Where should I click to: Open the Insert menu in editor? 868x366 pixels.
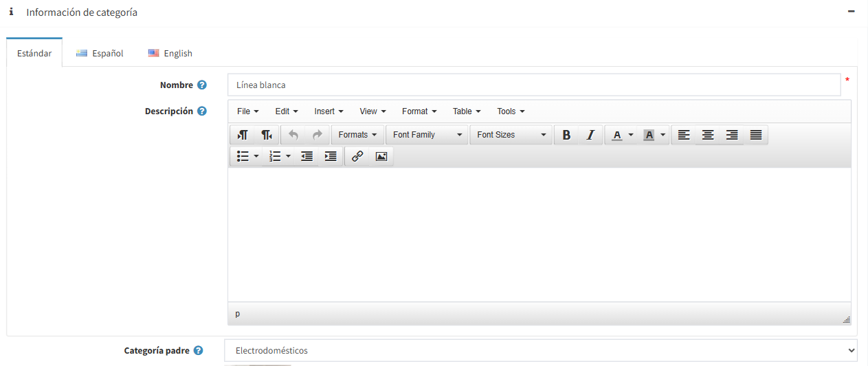point(329,111)
